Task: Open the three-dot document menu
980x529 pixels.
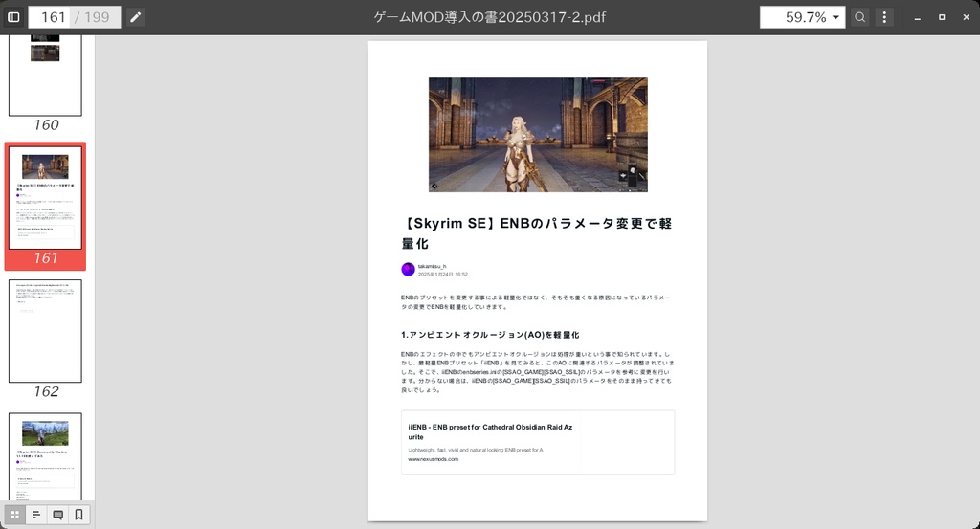Action: click(x=883, y=17)
